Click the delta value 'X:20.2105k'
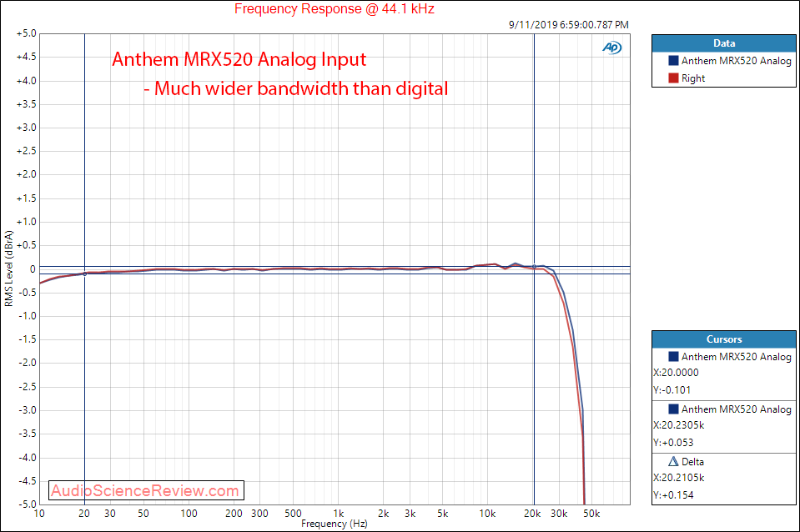800x532 pixels. coord(679,478)
